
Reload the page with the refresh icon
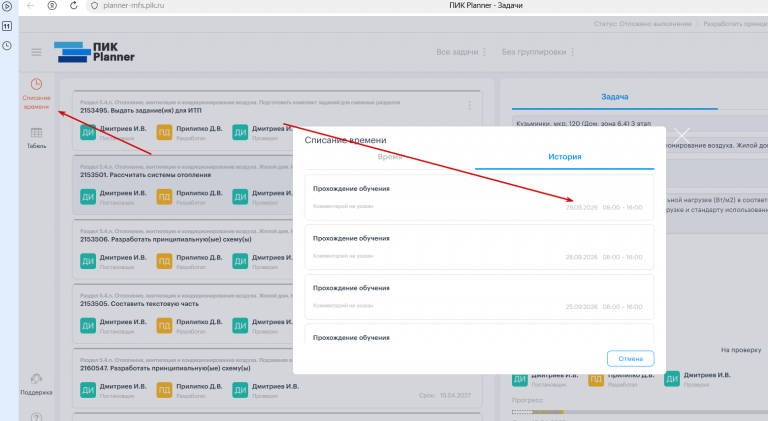click(x=73, y=5)
